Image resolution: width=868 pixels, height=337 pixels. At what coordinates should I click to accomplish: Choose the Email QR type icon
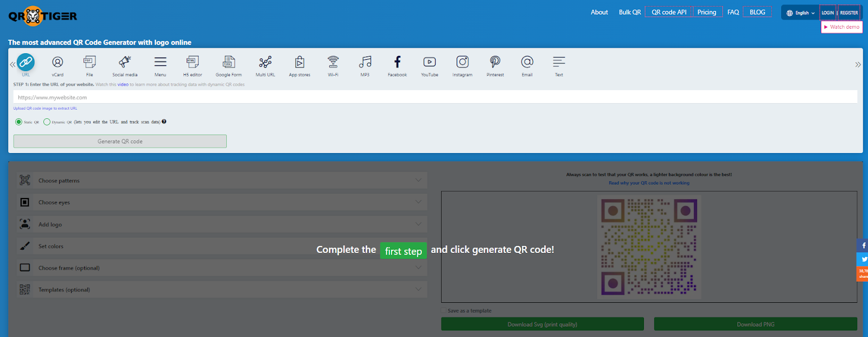pyautogui.click(x=527, y=62)
